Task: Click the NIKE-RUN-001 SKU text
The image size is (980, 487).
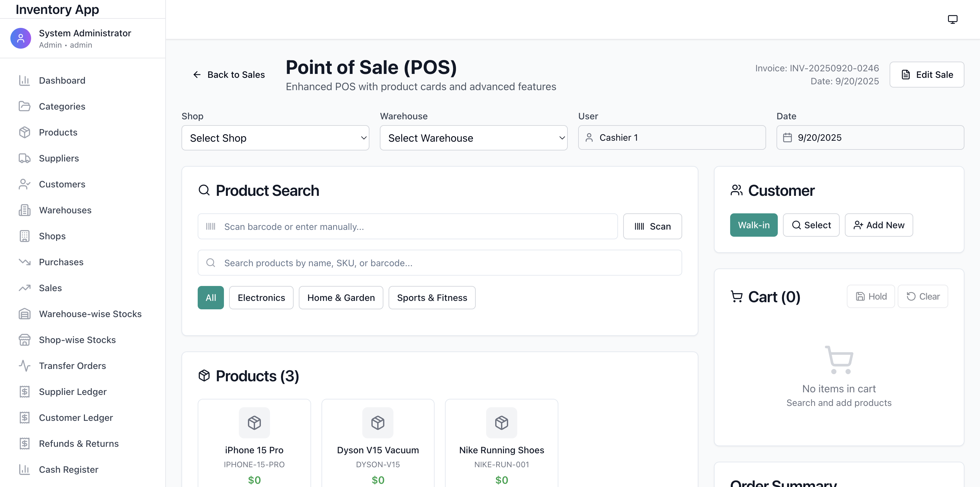Action: pos(501,465)
